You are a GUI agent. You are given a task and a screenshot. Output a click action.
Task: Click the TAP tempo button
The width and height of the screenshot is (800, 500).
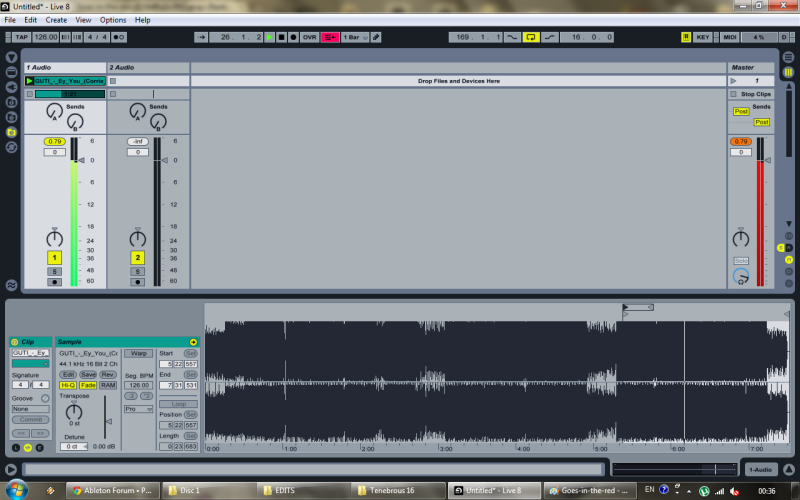(x=21, y=37)
